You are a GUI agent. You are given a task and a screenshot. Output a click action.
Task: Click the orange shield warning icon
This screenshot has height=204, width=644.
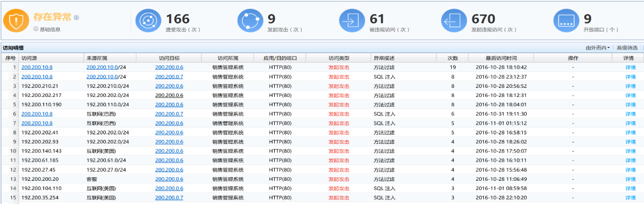tap(16, 22)
